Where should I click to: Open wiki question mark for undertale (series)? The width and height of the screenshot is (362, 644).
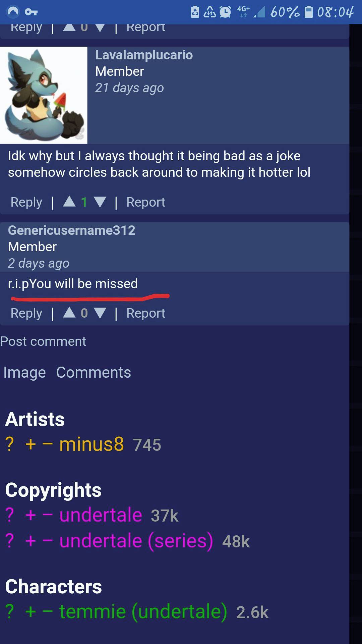[10, 541]
